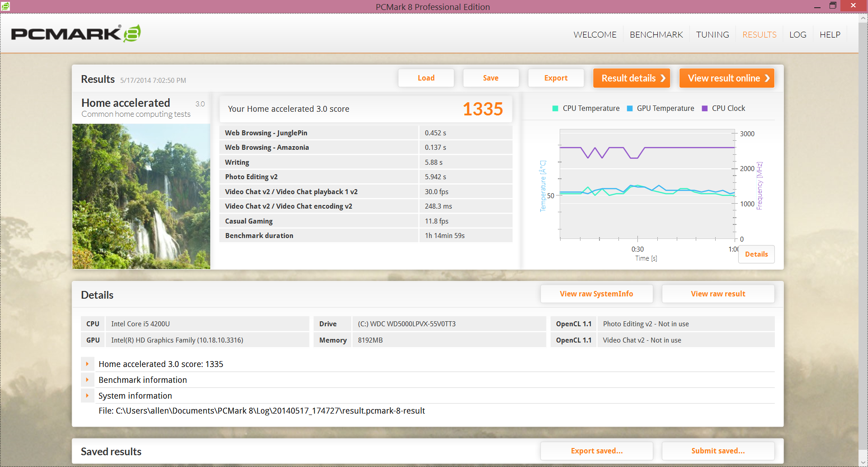Switch to the BENCHMARK tab
Viewport: 868px width, 467px height.
[x=656, y=35]
